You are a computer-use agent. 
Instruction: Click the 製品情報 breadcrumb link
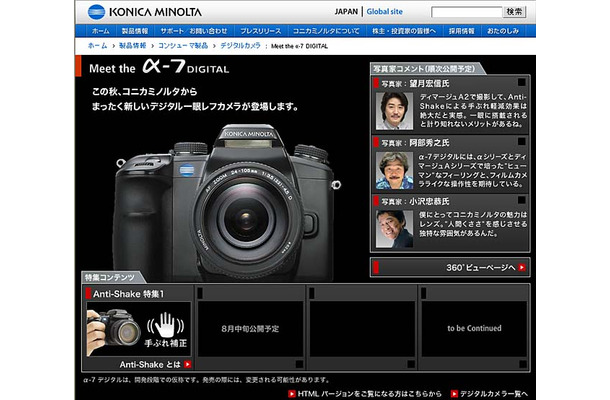click(132, 46)
